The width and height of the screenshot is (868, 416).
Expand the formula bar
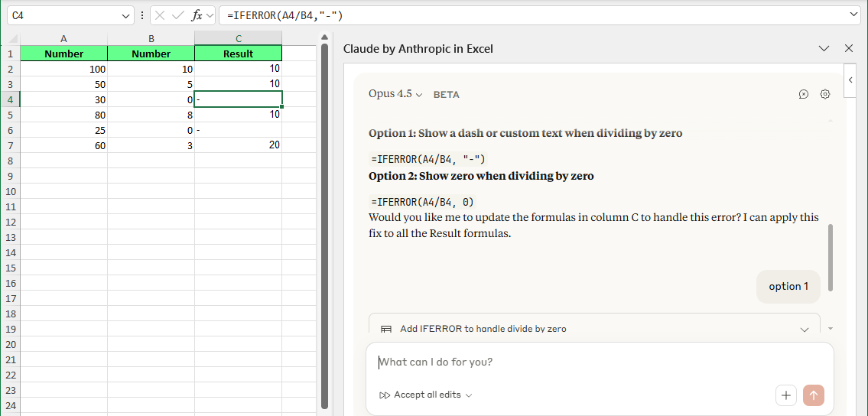855,15
